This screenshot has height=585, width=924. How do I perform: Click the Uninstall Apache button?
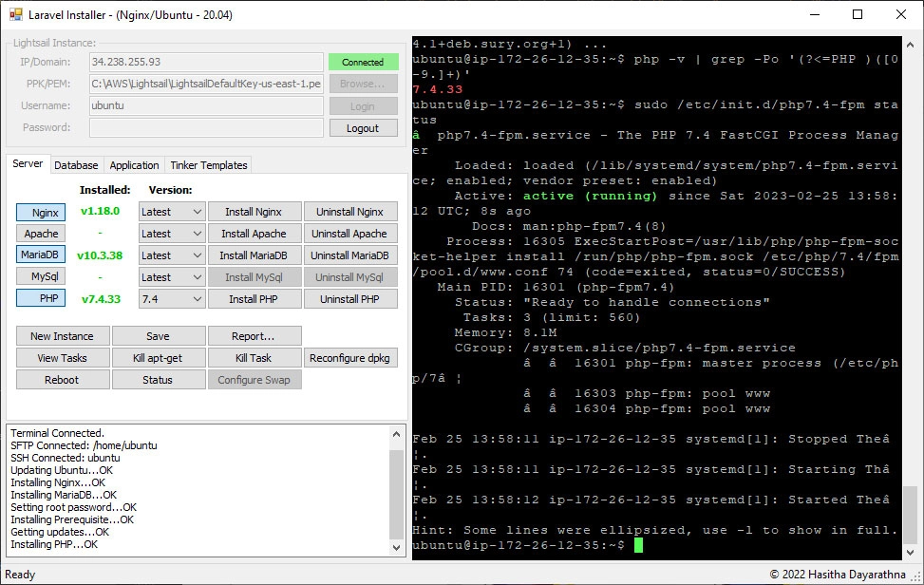point(350,234)
